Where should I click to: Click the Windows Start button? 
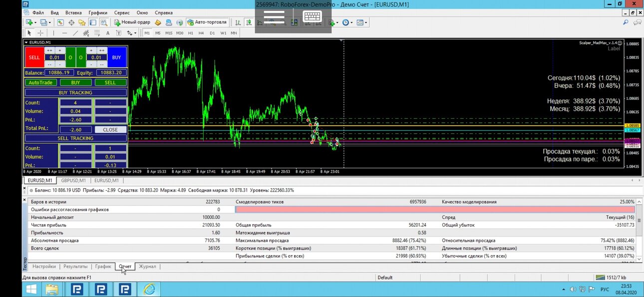click(31, 289)
